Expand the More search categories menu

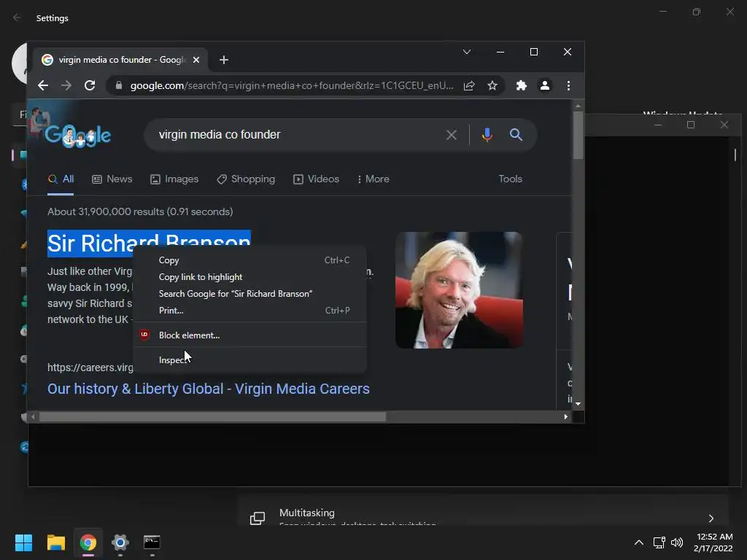(x=373, y=179)
